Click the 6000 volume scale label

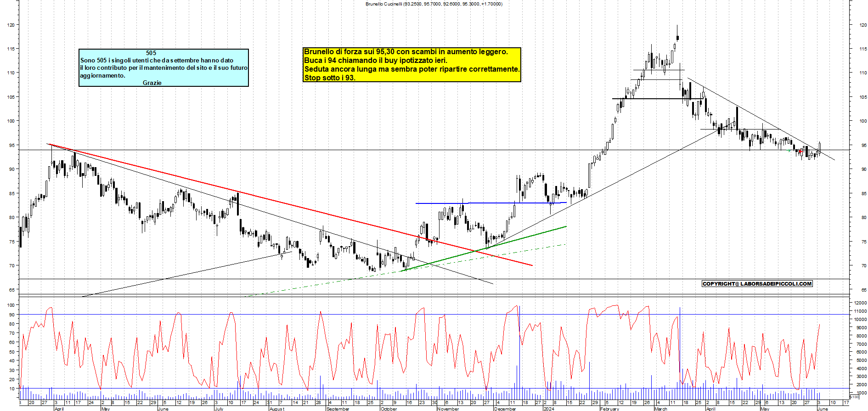pyautogui.click(x=861, y=352)
